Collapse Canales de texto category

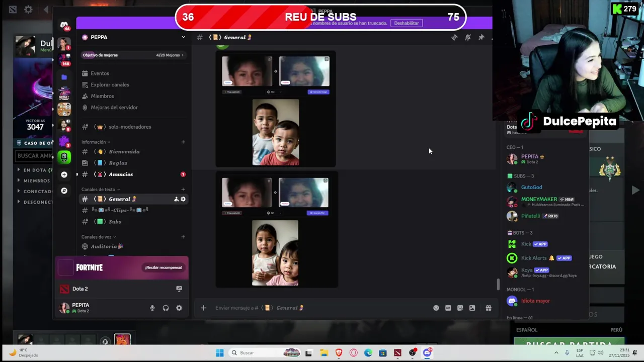101,190
